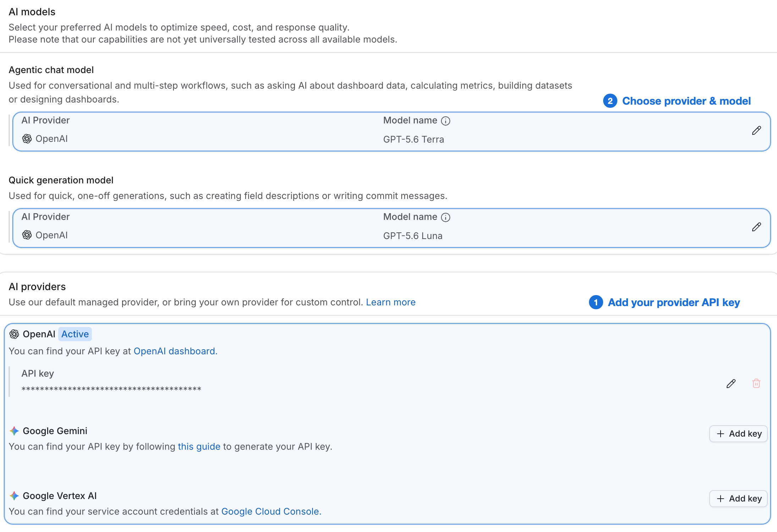777x532 pixels.
Task: Click the GPT-5.6 Terra model name
Action: [413, 139]
